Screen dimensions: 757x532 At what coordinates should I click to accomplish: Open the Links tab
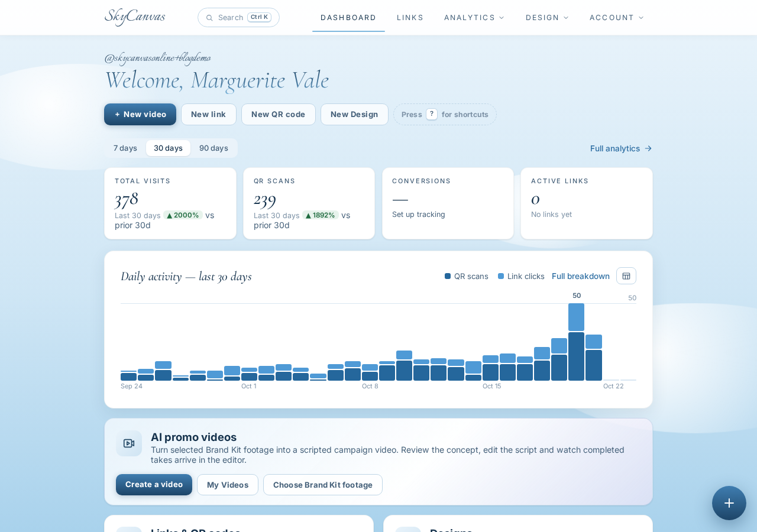[x=410, y=18]
